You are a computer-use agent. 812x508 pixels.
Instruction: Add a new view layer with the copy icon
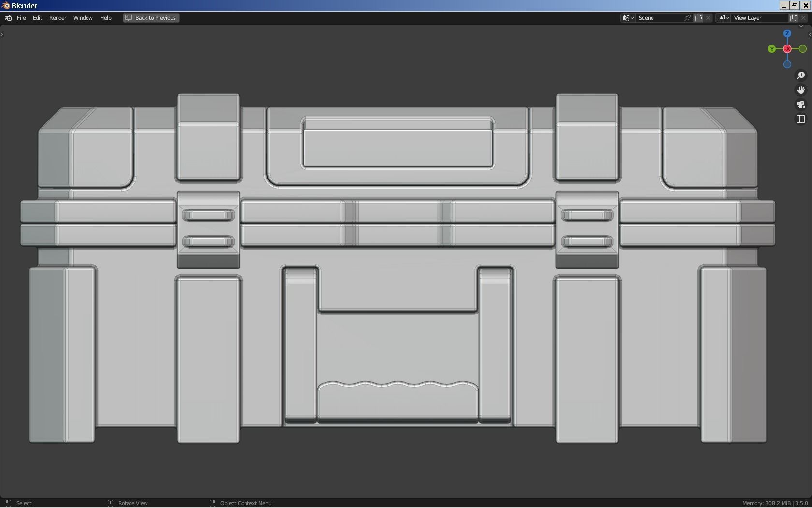[794, 18]
